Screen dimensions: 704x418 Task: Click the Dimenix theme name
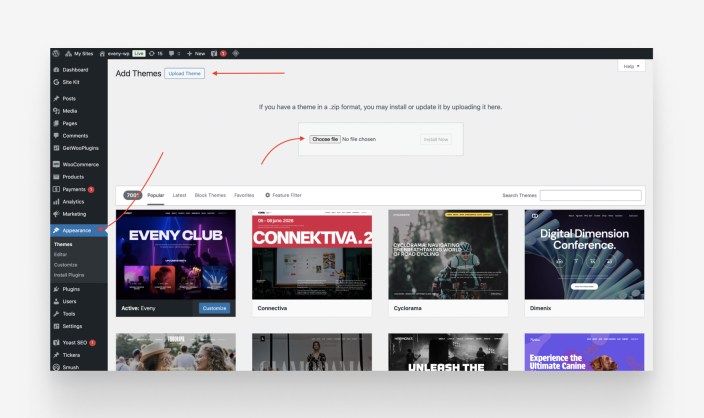(540, 308)
